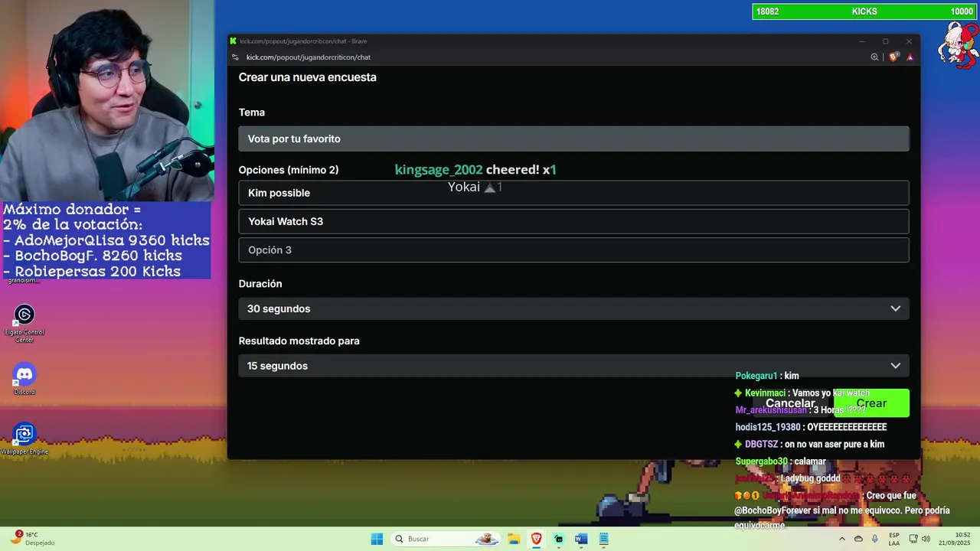980x551 pixels.
Task: Launch Elgato Control Center desktop shortcut
Action: (24, 324)
